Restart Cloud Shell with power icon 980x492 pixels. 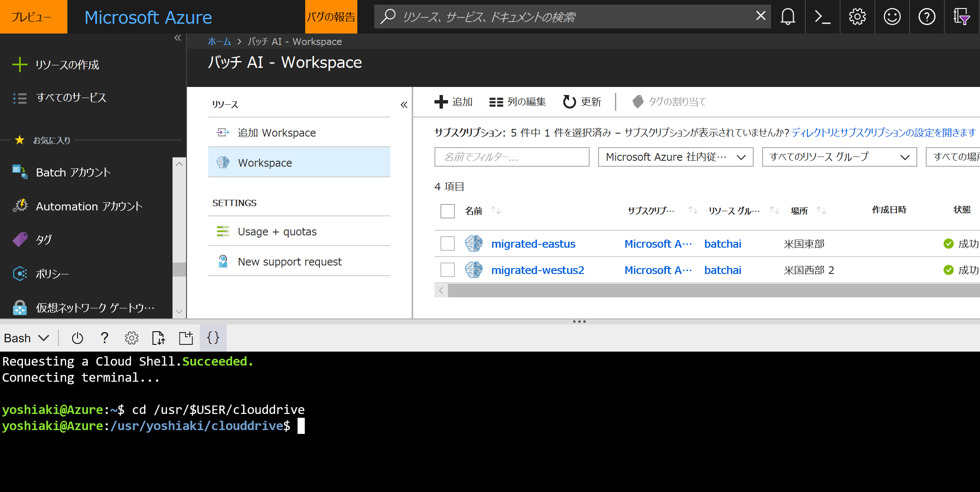(x=77, y=338)
